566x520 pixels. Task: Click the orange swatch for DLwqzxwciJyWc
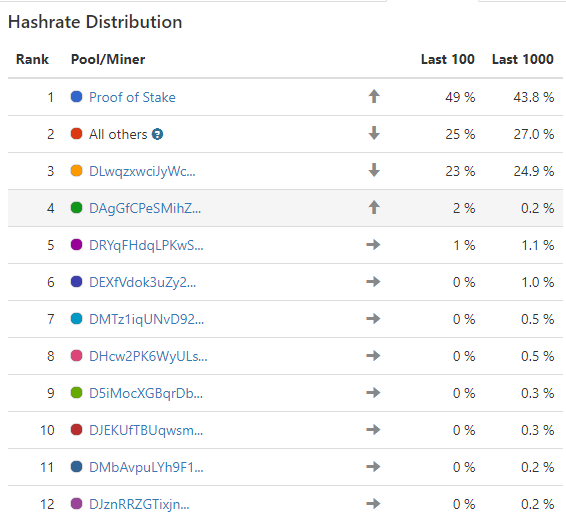77,170
